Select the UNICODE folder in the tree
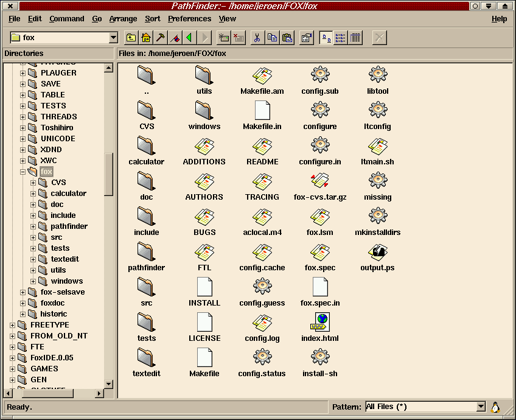516x420 pixels. pyautogui.click(x=58, y=139)
